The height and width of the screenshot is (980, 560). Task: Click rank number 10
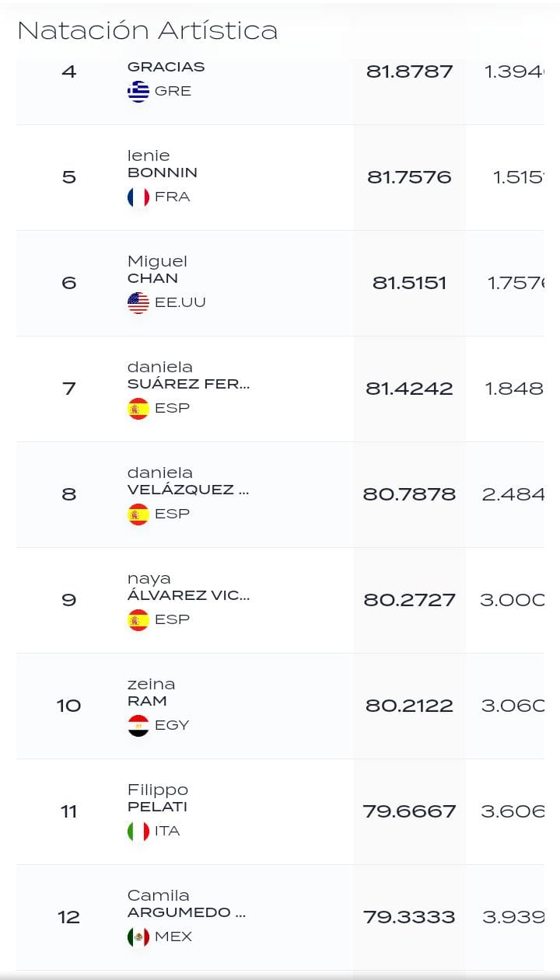(x=69, y=706)
